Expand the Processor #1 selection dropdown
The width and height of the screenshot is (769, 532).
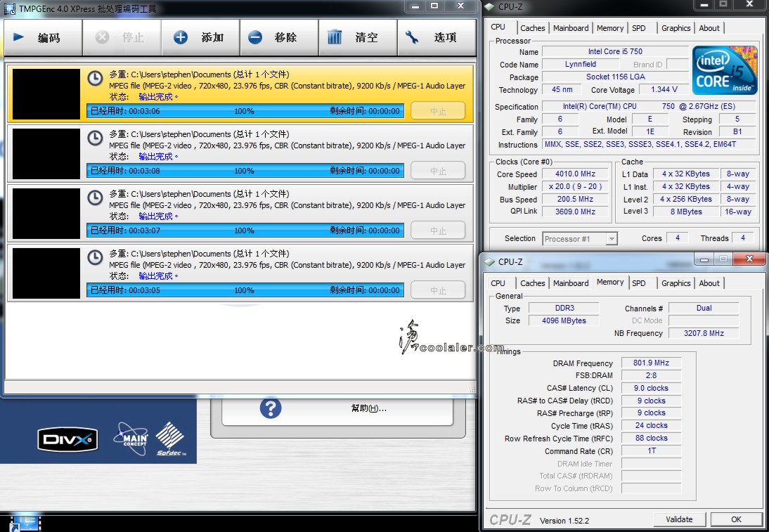(611, 239)
